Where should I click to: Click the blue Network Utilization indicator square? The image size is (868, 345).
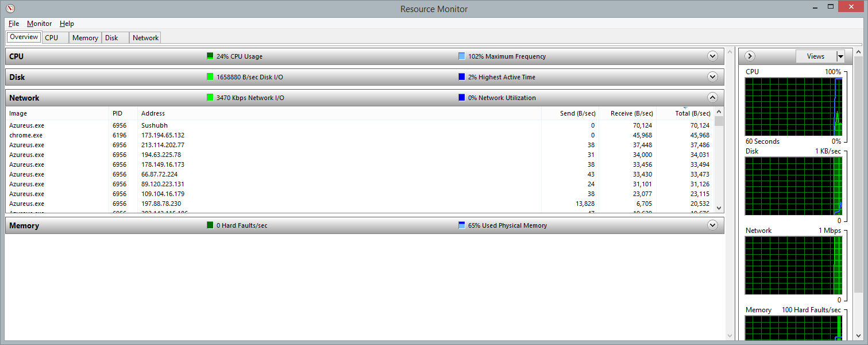tap(461, 98)
